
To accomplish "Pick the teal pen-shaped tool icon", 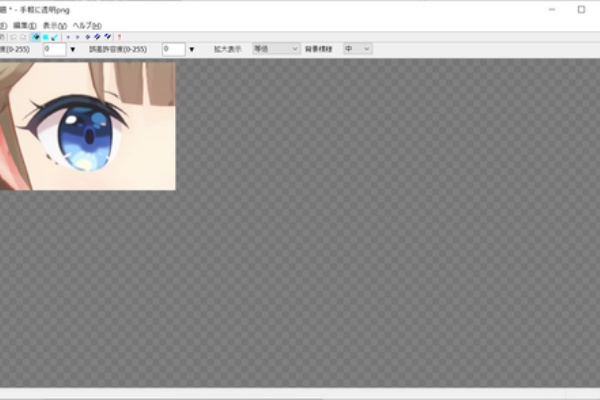I will click(x=56, y=36).
